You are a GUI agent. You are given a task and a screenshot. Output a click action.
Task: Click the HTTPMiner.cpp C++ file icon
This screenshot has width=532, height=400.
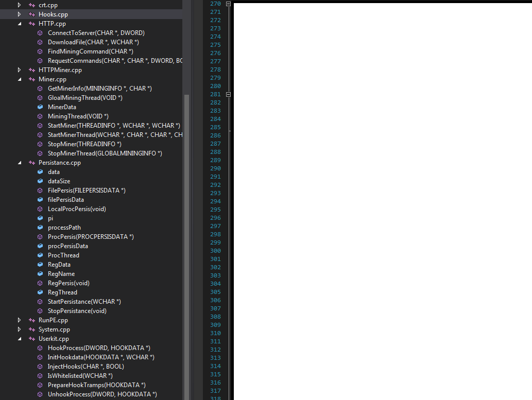[32, 70]
